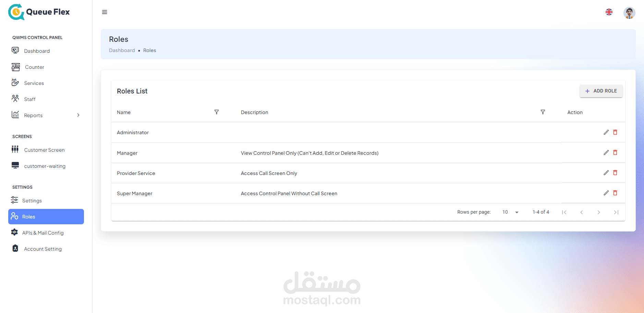Delete the Super Manager role
This screenshot has height=313, width=644.
615,193
